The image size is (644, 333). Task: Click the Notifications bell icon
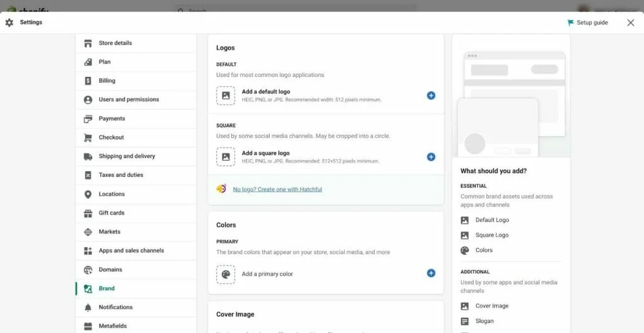point(88,308)
